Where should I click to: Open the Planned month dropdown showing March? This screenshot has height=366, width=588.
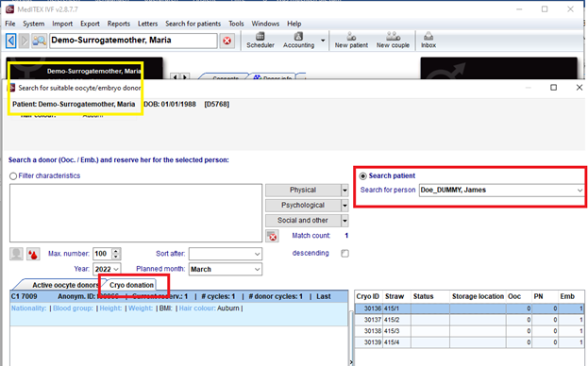point(226,270)
